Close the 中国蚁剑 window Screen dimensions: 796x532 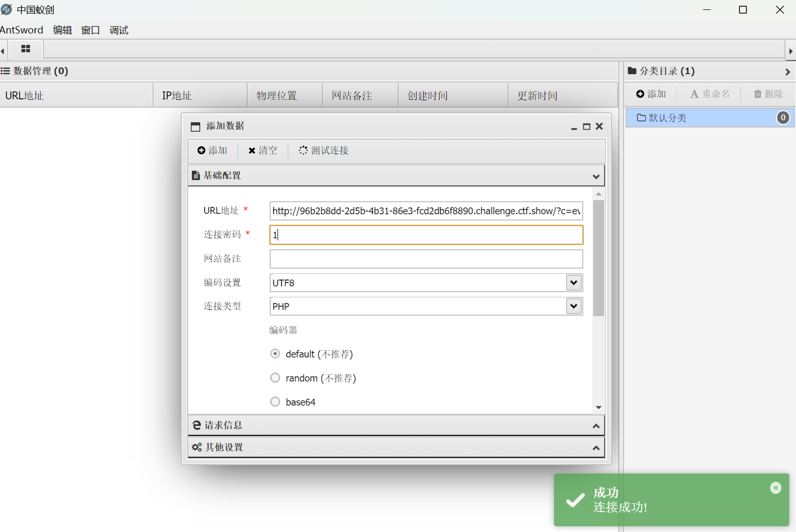[779, 9]
